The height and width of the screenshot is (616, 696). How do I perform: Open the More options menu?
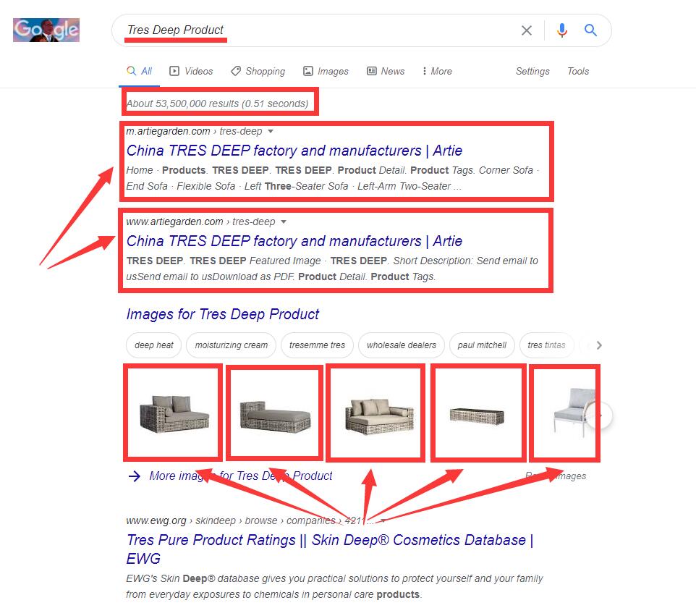[437, 71]
